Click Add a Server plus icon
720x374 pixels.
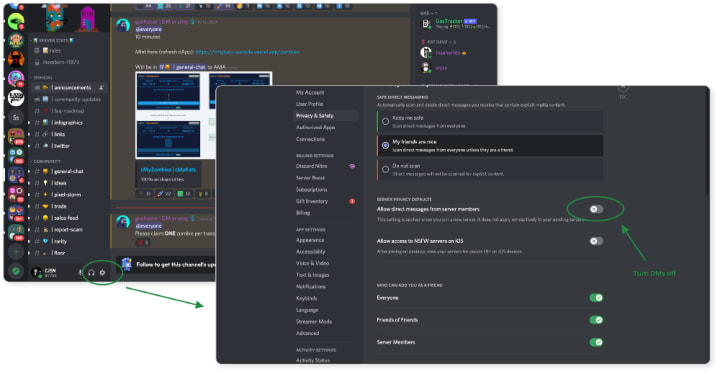(16, 252)
